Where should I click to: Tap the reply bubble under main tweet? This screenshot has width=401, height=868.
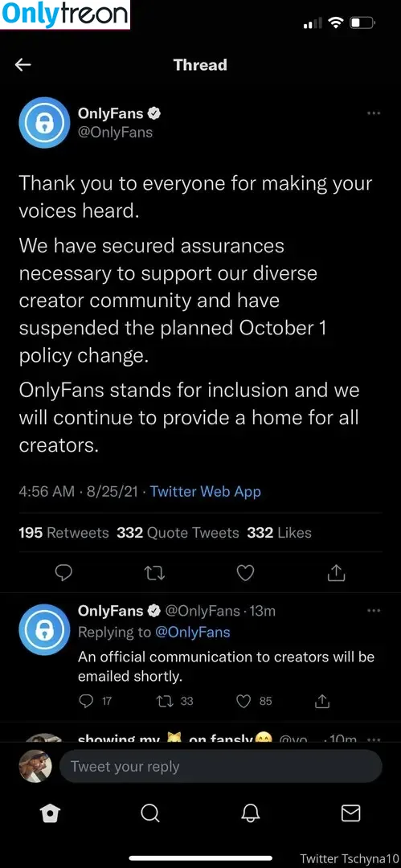pos(64,572)
